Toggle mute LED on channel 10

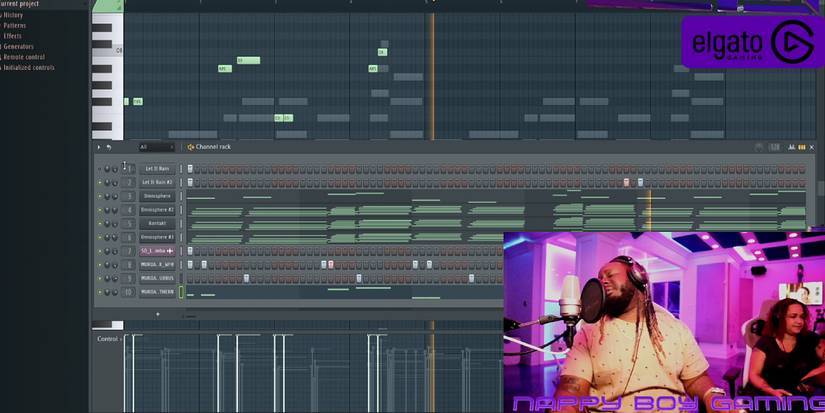pyautogui.click(x=99, y=293)
